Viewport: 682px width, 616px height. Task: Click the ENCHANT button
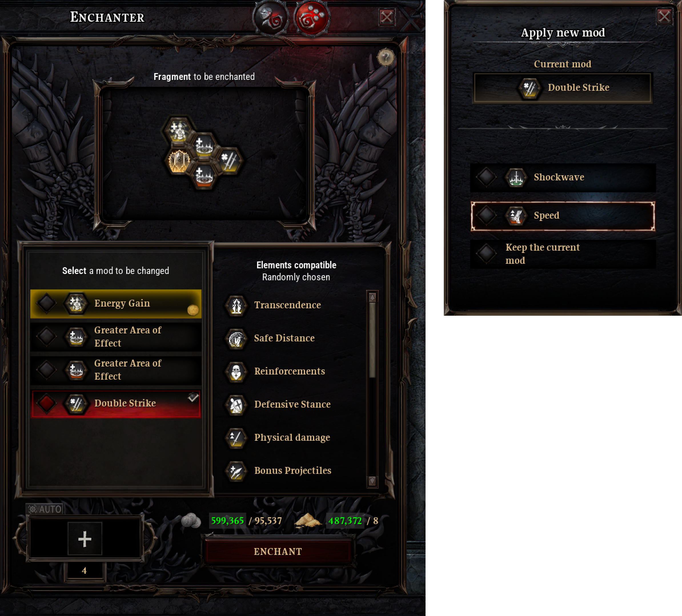(x=278, y=551)
